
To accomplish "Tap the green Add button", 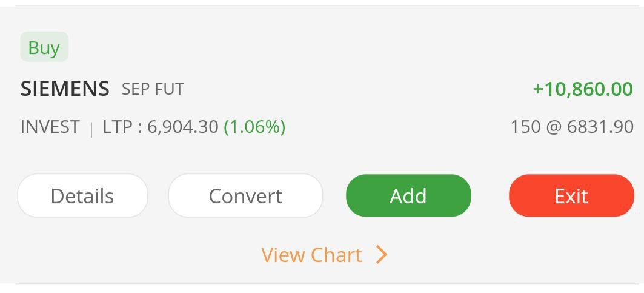I will 408,196.
